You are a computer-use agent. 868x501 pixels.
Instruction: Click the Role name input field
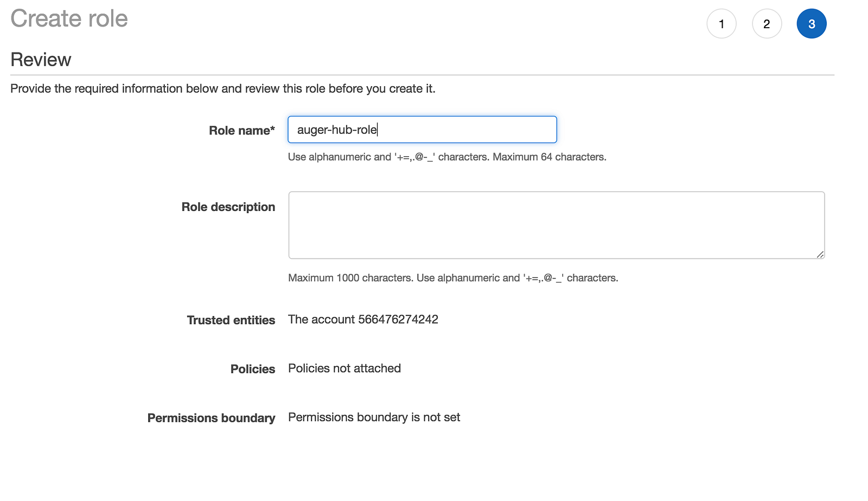[422, 130]
